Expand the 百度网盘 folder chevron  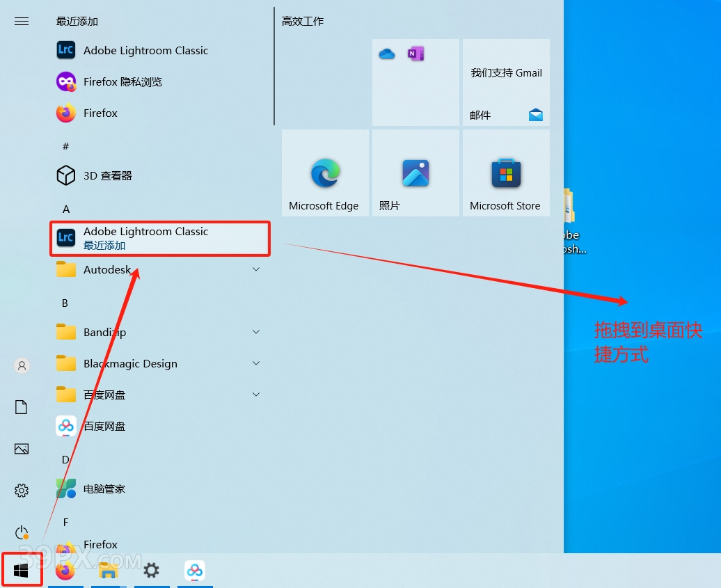256,395
